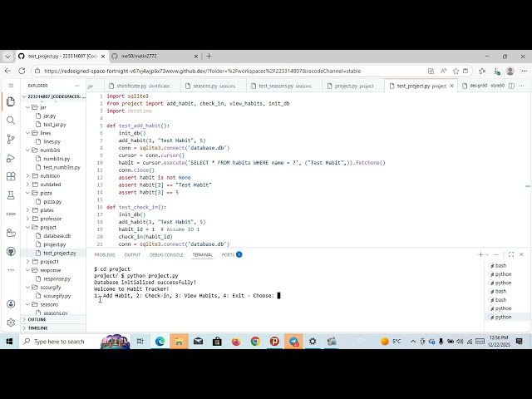Open numb3rs.py in the explorer
The image size is (532, 399).
point(57,159)
